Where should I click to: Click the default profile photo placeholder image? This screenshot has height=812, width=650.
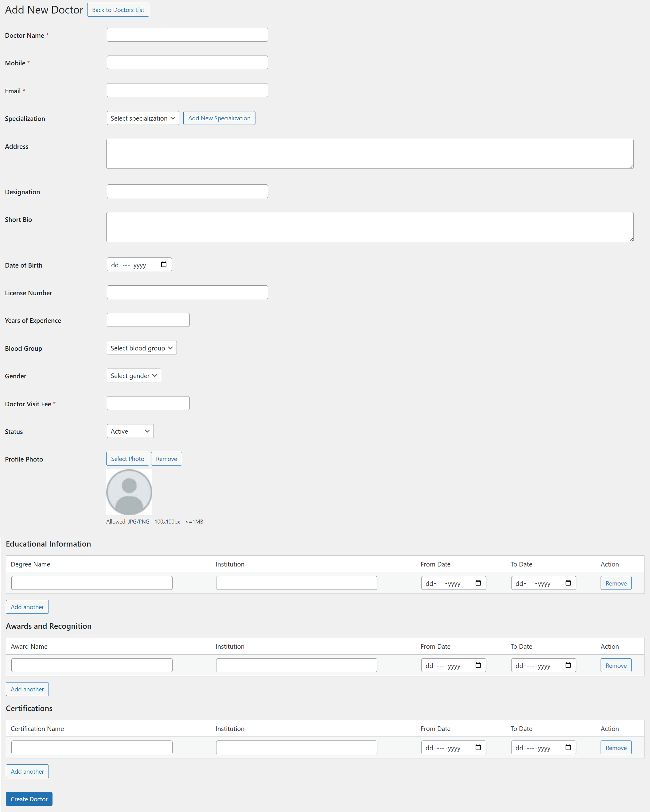pyautogui.click(x=129, y=492)
